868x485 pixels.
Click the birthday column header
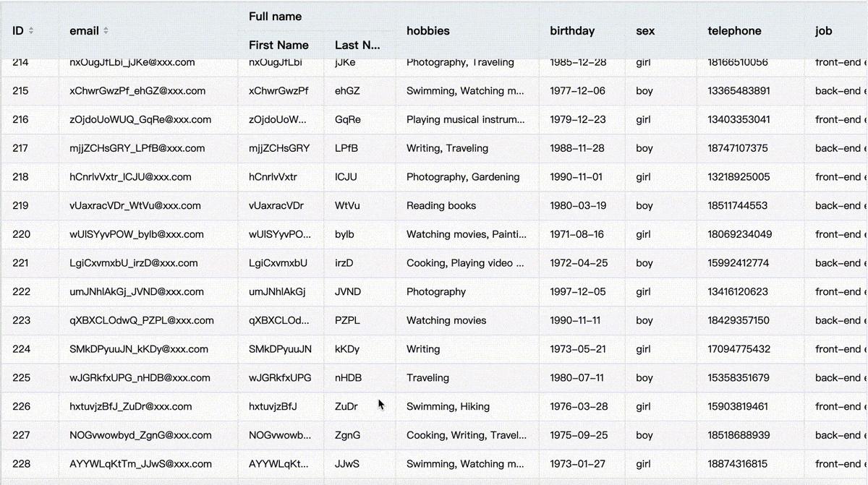(x=572, y=31)
